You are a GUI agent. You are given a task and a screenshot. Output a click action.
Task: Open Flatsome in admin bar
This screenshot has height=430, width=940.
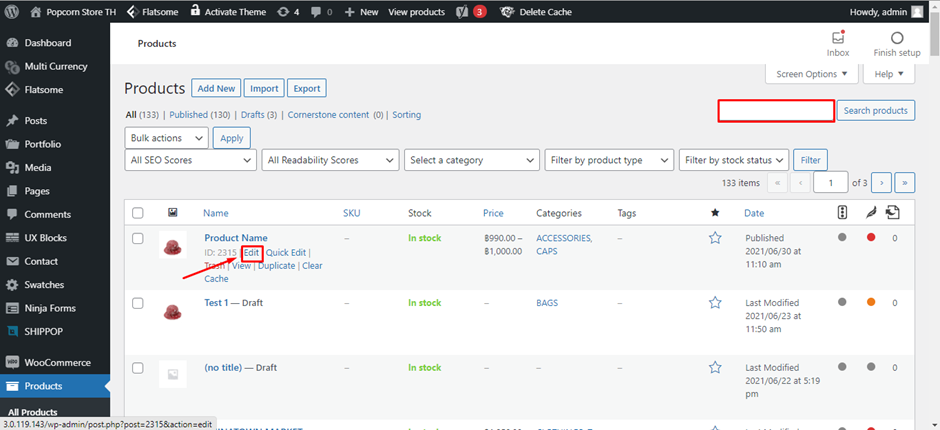pos(152,11)
